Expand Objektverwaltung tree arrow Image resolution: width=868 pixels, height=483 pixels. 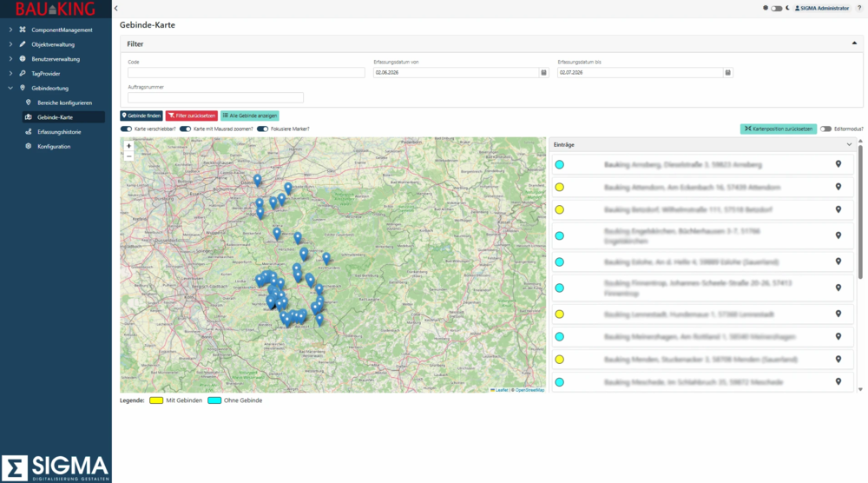pyautogui.click(x=10, y=43)
